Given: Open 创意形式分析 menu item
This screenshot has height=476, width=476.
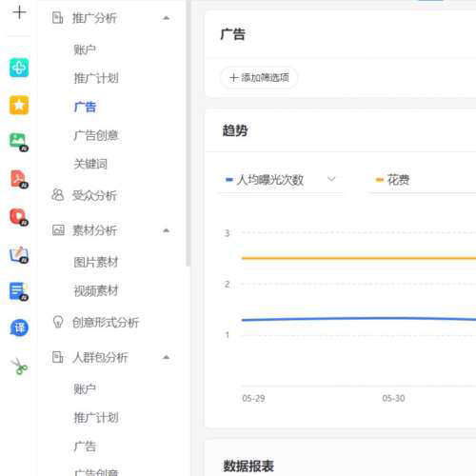Looking at the screenshot, I should click(x=106, y=323).
